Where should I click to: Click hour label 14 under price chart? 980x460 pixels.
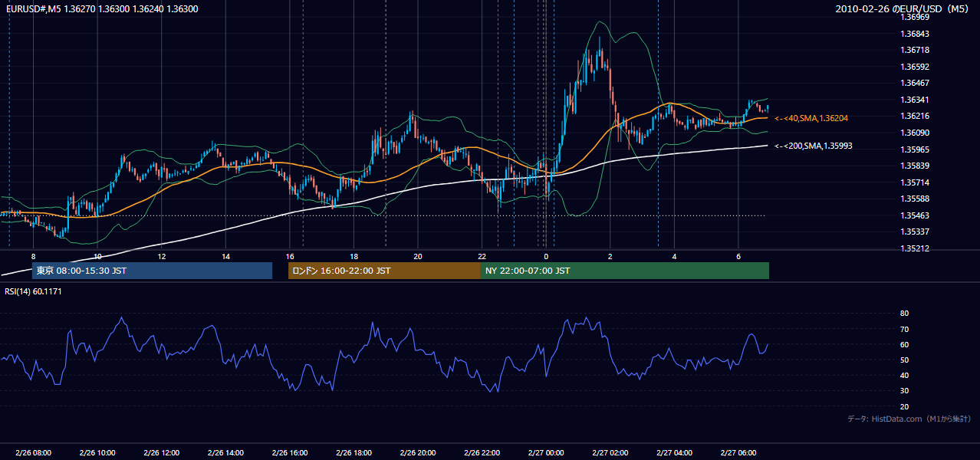pos(225,256)
